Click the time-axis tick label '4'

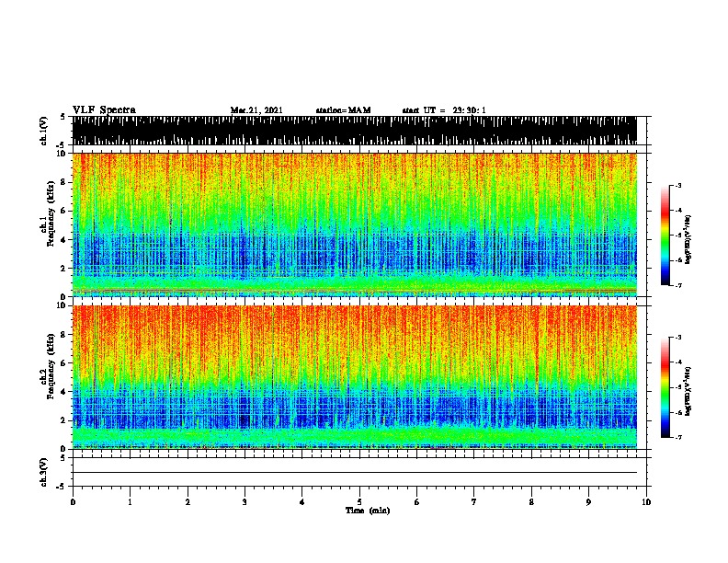pos(302,502)
